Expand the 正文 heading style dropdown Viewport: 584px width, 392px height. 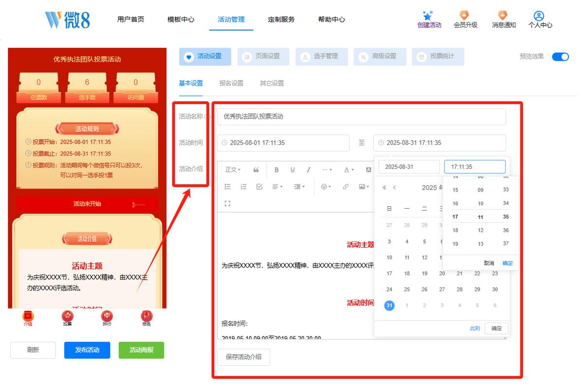(234, 170)
